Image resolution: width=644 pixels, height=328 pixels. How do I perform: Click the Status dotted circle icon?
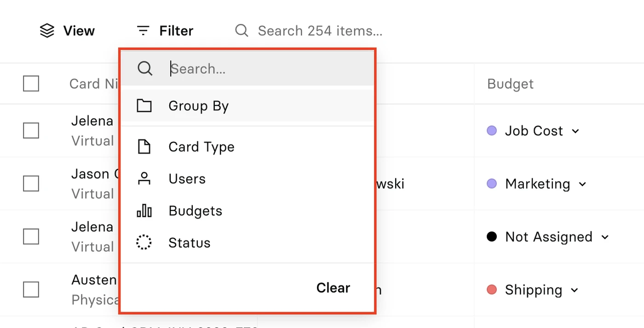point(144,243)
